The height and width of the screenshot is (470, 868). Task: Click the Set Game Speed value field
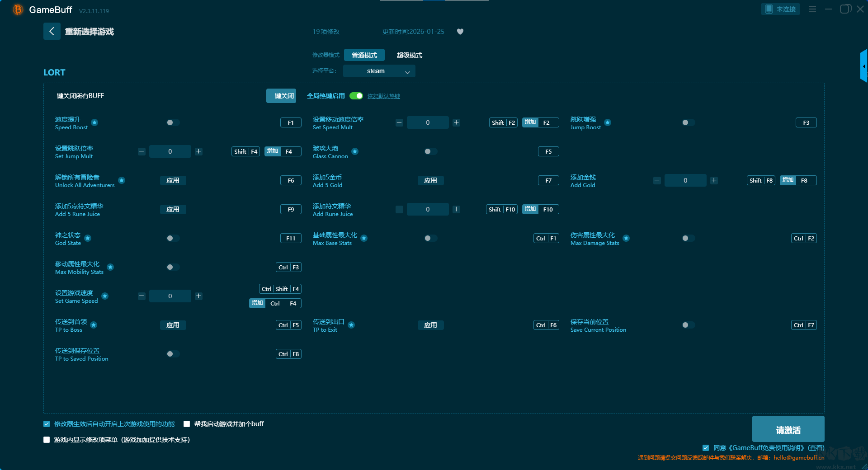170,296
